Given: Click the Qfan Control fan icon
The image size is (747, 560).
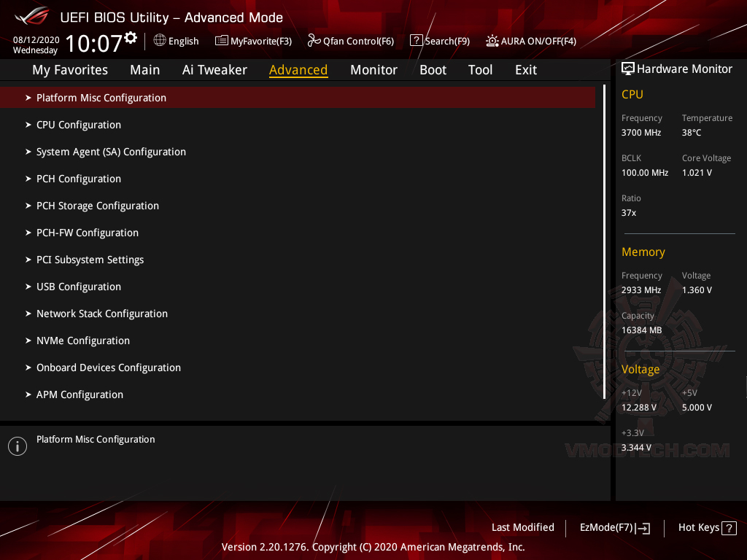Looking at the screenshot, I should (x=314, y=41).
